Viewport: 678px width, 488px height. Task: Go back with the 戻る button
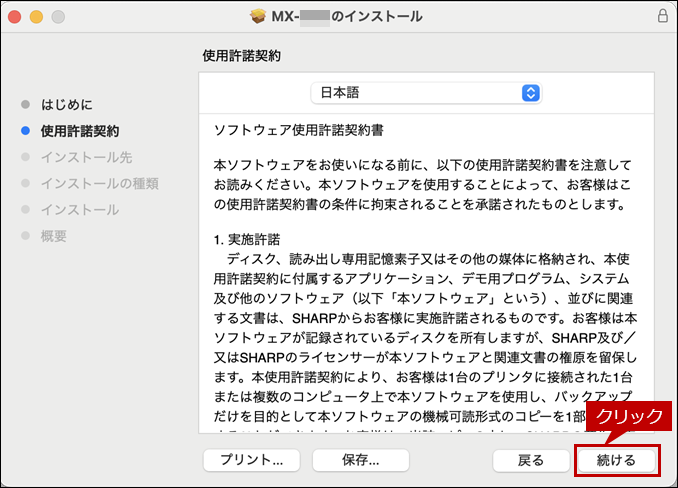coord(530,460)
